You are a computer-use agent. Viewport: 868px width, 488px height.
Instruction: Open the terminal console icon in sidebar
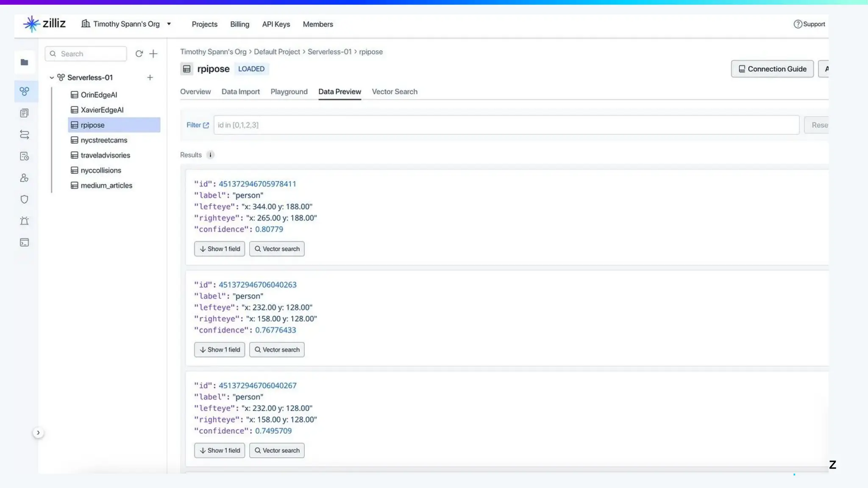[x=25, y=243]
